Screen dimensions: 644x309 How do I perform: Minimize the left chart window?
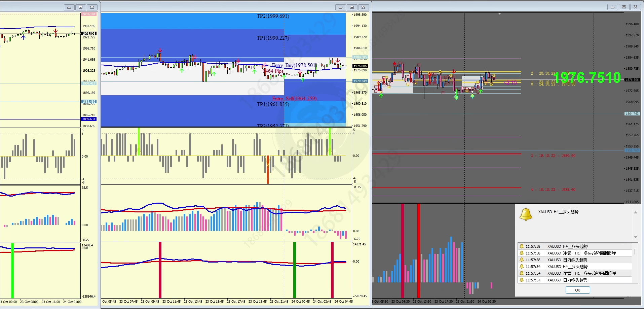point(69,7)
